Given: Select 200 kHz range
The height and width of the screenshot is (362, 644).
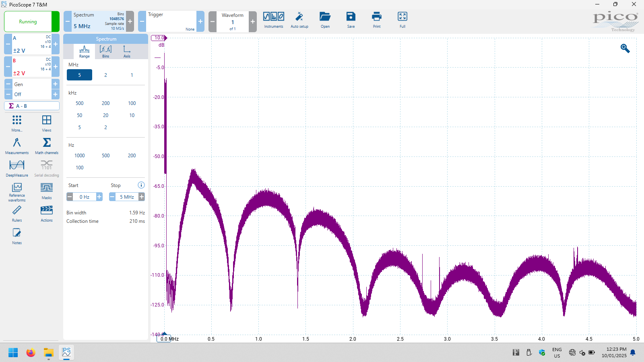Looking at the screenshot, I should tap(105, 103).
